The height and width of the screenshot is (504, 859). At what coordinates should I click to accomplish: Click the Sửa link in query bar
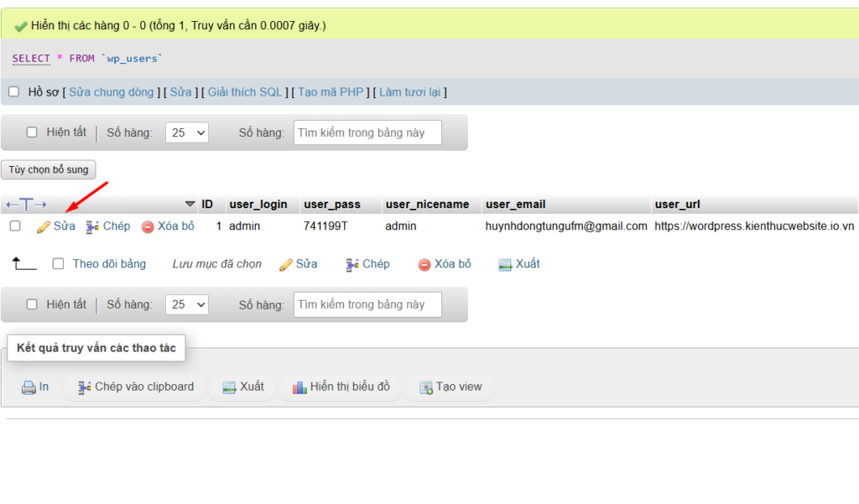pos(181,92)
